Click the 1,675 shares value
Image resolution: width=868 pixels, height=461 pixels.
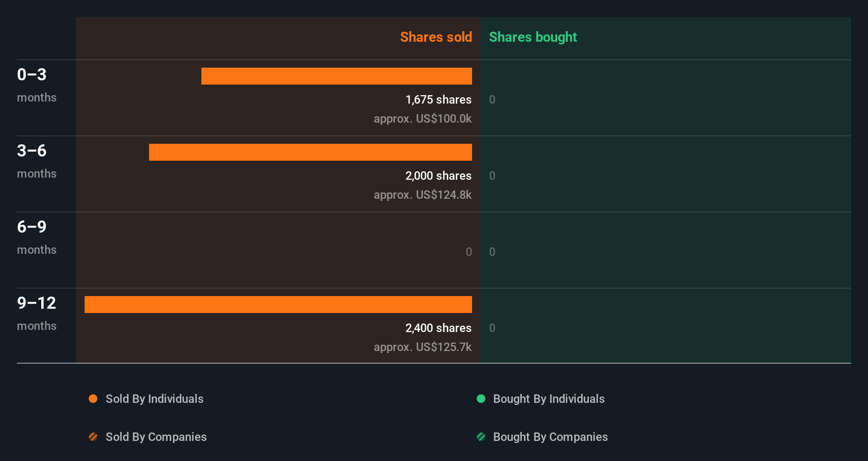click(438, 99)
